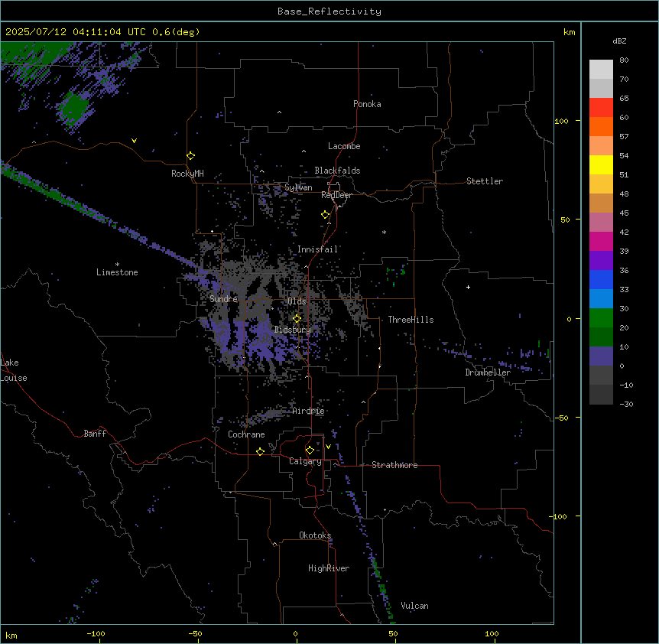Image resolution: width=659 pixels, height=644 pixels.
Task: Select the bright yellow legend swatch
Action: [601, 164]
